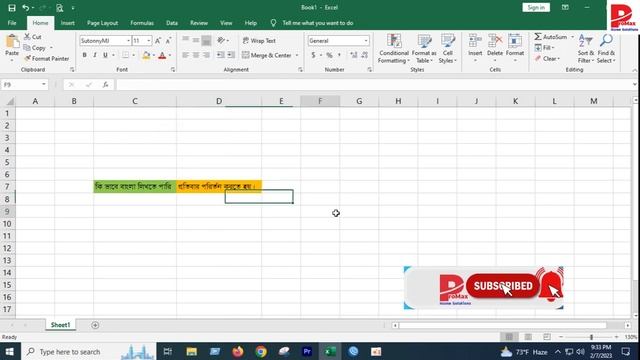Click the Borders icon
Screen dimensions: 640x360
[125, 55]
